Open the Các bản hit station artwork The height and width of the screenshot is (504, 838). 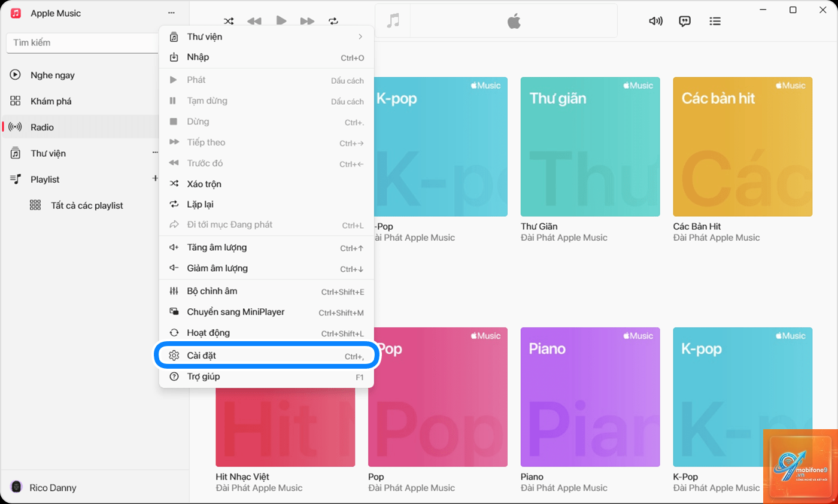[743, 147]
